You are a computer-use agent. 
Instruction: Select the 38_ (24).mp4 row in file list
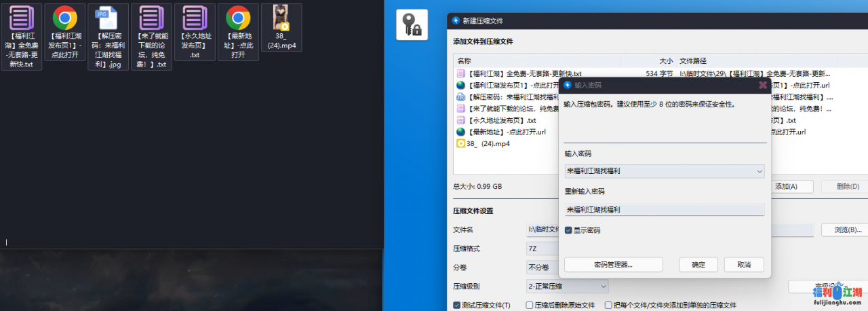tap(488, 144)
